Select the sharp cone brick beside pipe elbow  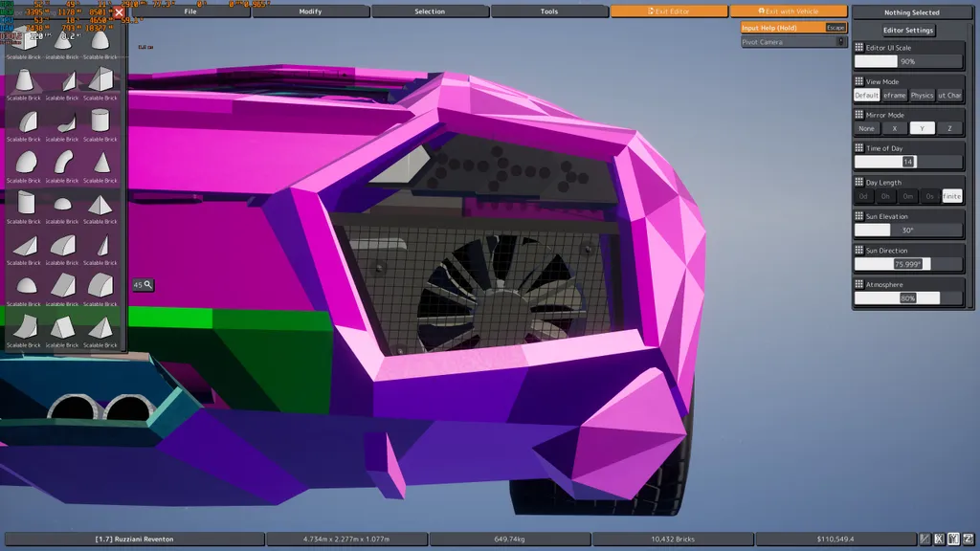coord(100,163)
